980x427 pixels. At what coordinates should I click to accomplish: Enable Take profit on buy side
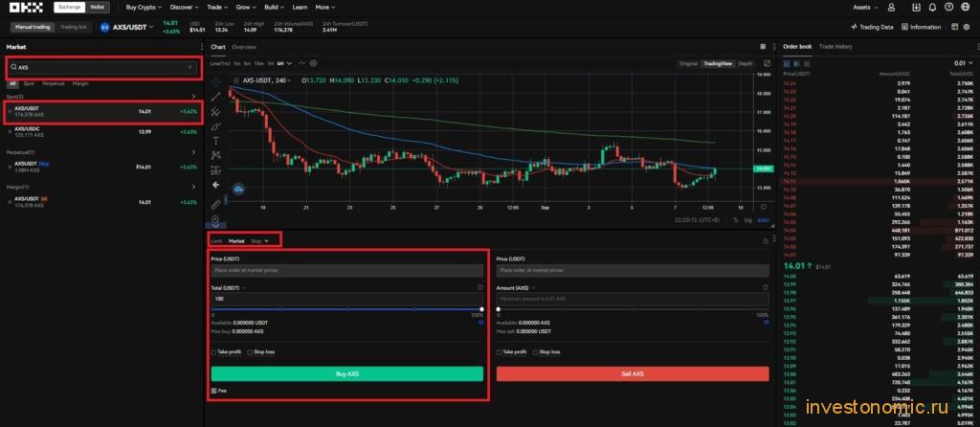point(213,352)
